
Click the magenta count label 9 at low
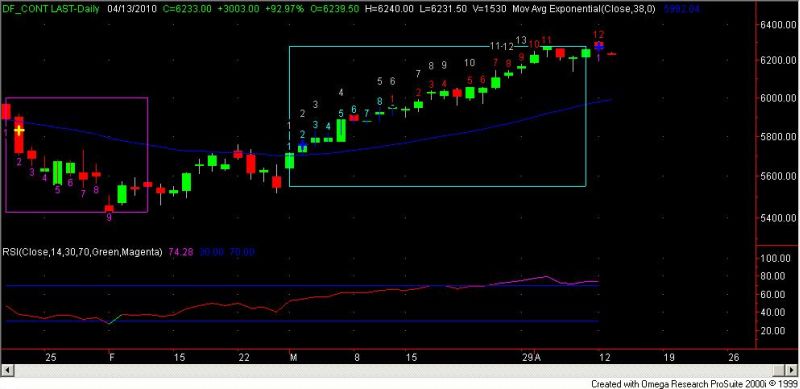(109, 216)
